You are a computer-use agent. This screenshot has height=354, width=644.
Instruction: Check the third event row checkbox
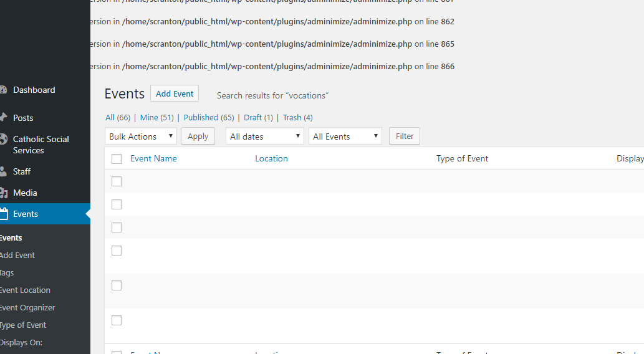click(117, 227)
